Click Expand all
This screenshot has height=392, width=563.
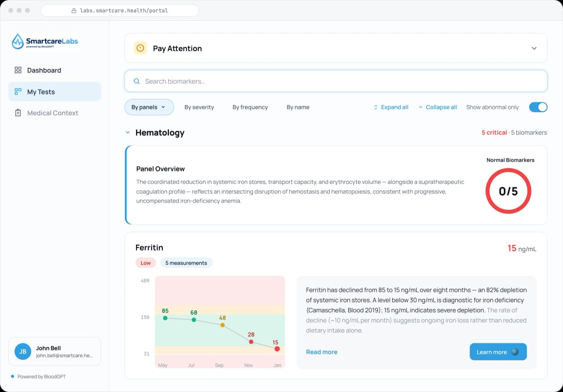pos(391,107)
